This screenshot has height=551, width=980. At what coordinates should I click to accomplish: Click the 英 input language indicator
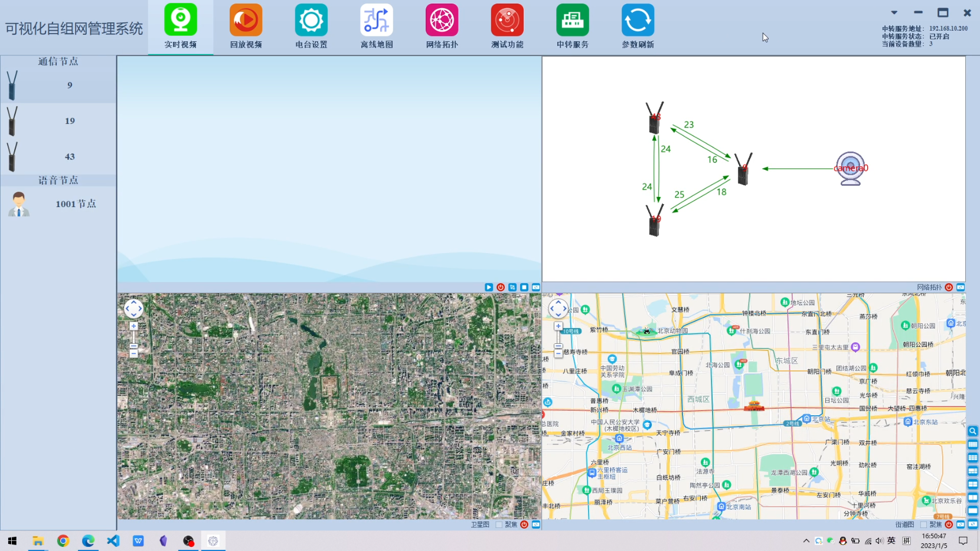(891, 541)
